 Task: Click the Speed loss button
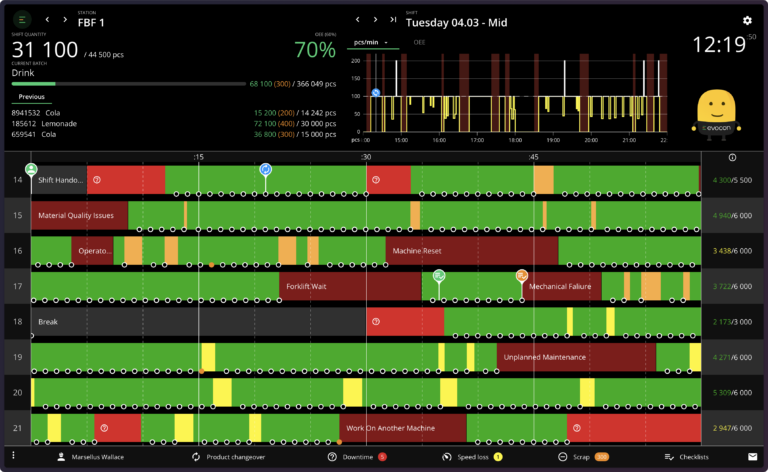point(471,456)
